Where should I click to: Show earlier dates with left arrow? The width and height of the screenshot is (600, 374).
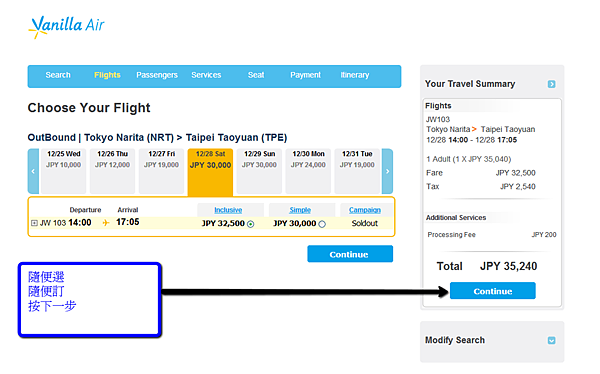[33, 171]
